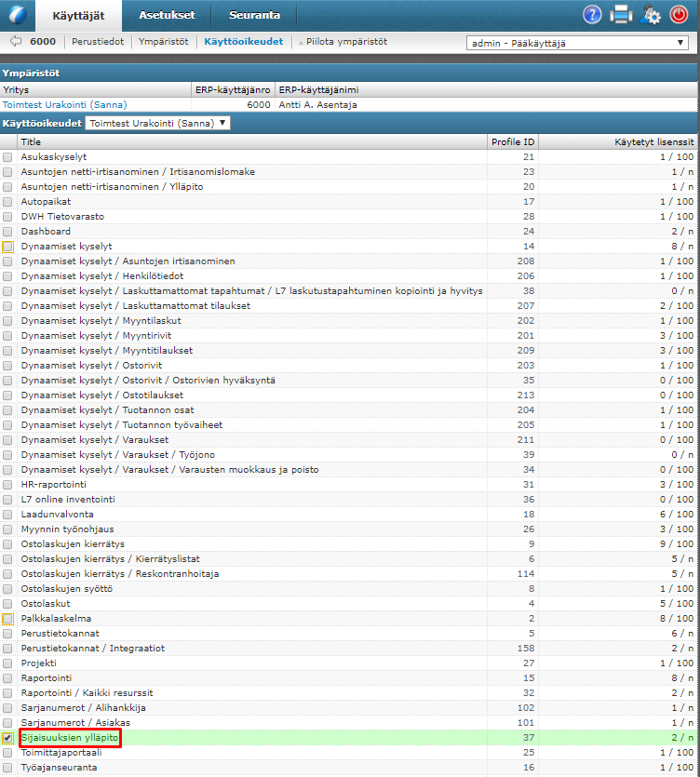Screen dimensions: 700x777
Task: Click the 9 / 100 license count
Action: point(677,544)
